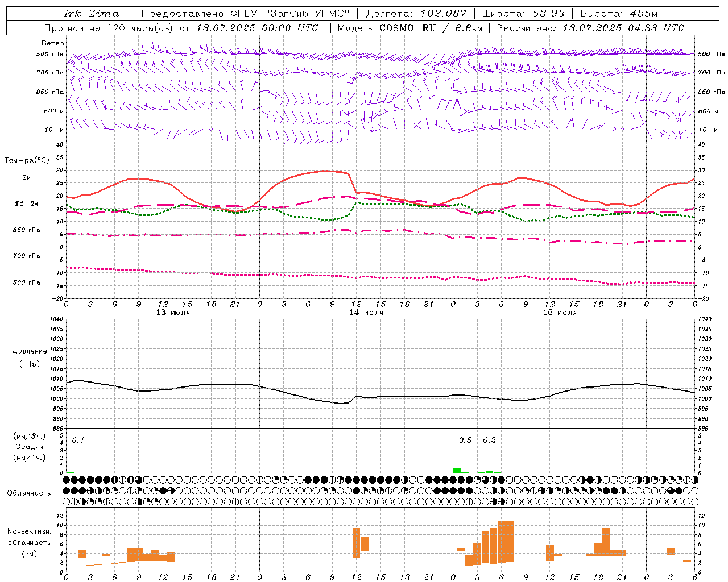Click the 'Td 2м' dew point legend entry
Image resolution: width=728 pixels, height=582 pixels.
coord(26,203)
